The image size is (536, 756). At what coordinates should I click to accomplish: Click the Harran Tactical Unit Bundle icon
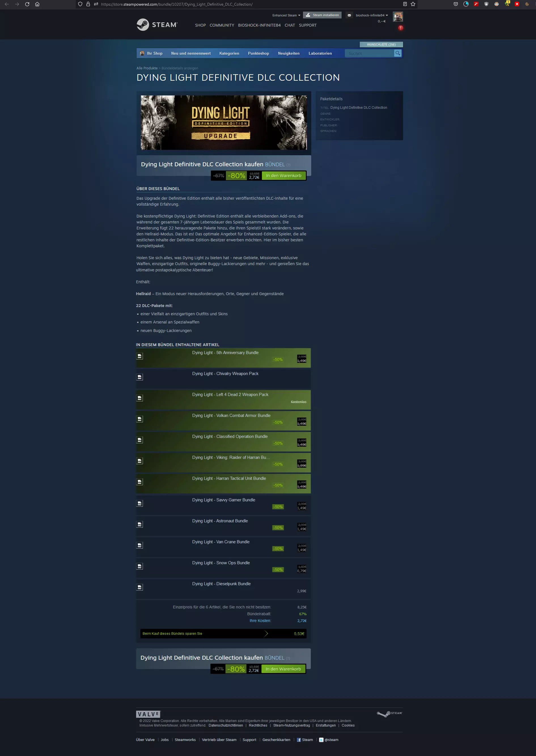point(140,482)
